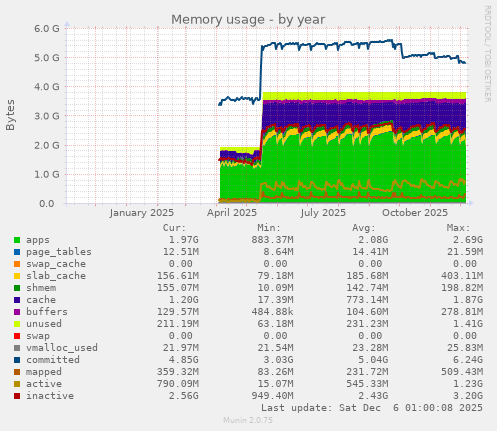Viewport: 497px width, 431px height.
Task: Click the navy committed legend swatch
Action: (17, 360)
